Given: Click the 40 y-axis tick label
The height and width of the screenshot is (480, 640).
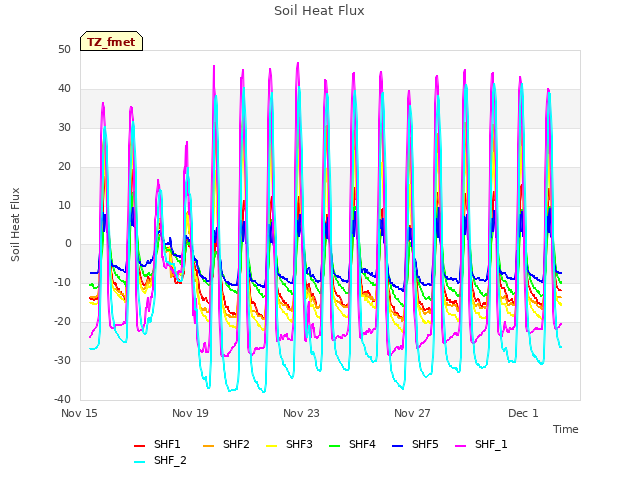Looking at the screenshot, I should tap(64, 89).
